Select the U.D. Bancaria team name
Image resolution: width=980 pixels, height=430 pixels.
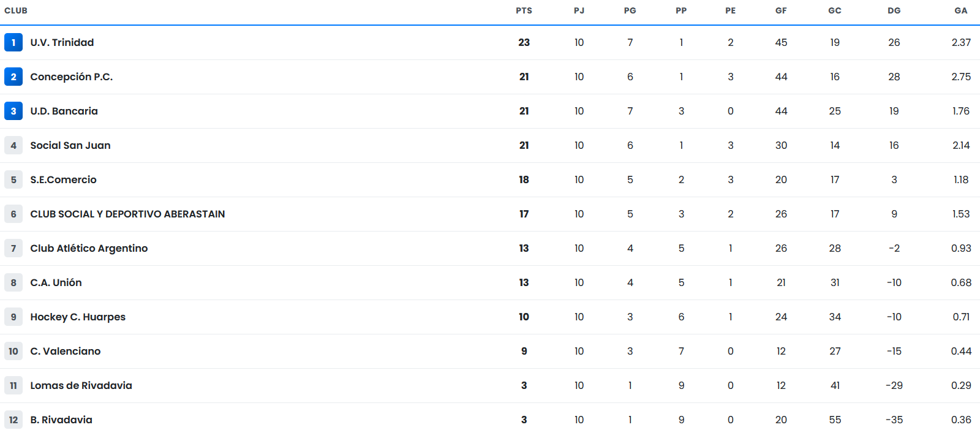click(x=64, y=111)
